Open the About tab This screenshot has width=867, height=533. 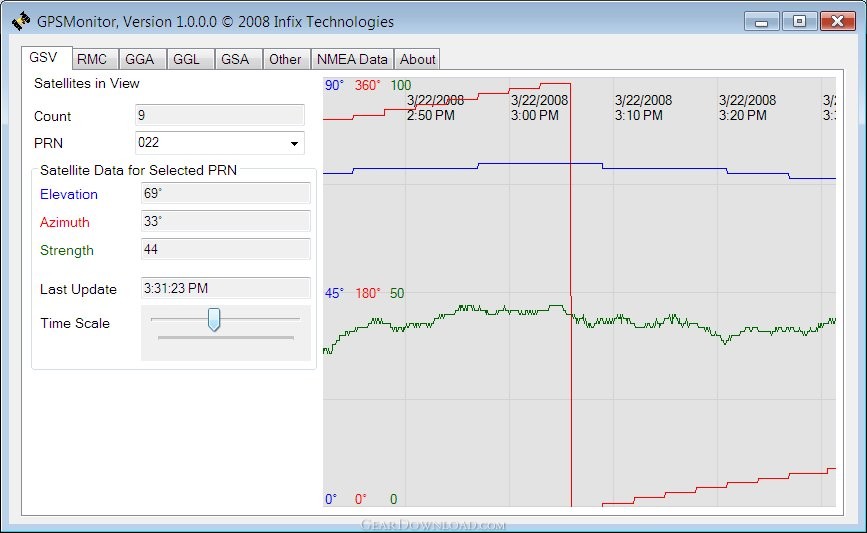417,59
